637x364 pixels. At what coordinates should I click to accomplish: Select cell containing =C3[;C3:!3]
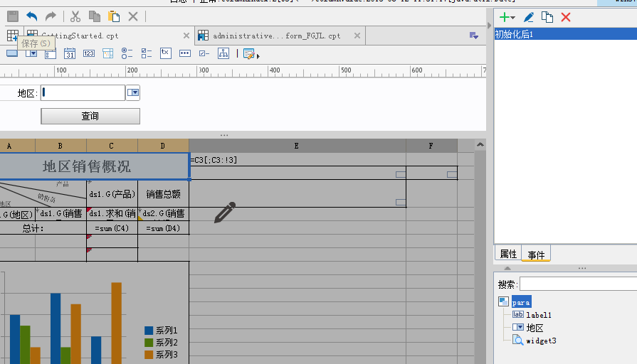point(298,159)
